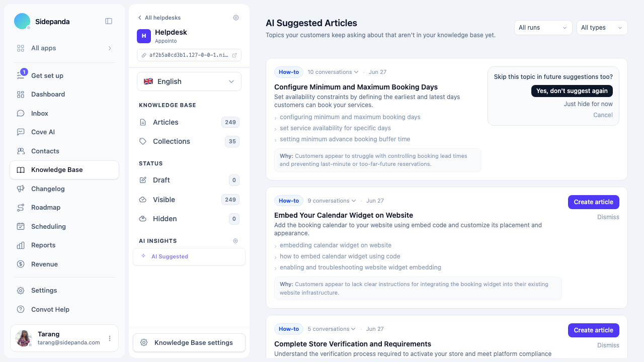
Task: Click Yes, don't suggest again button
Action: coord(572,91)
